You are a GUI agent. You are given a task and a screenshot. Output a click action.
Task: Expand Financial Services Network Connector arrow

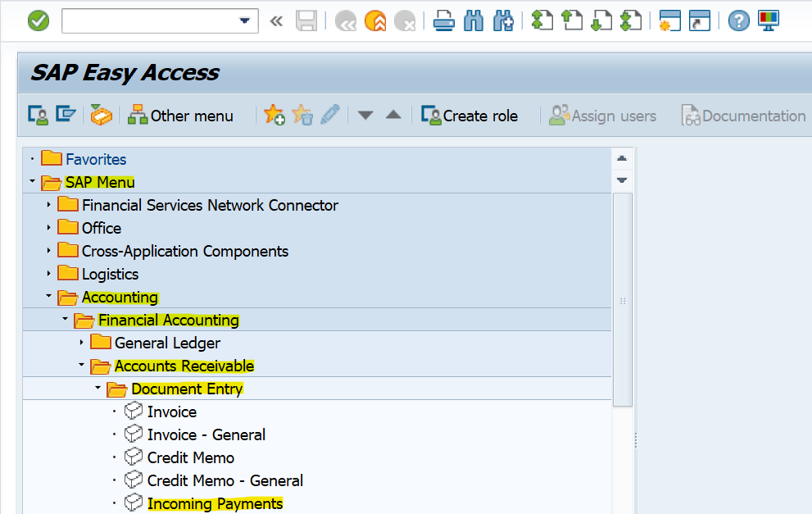48,205
